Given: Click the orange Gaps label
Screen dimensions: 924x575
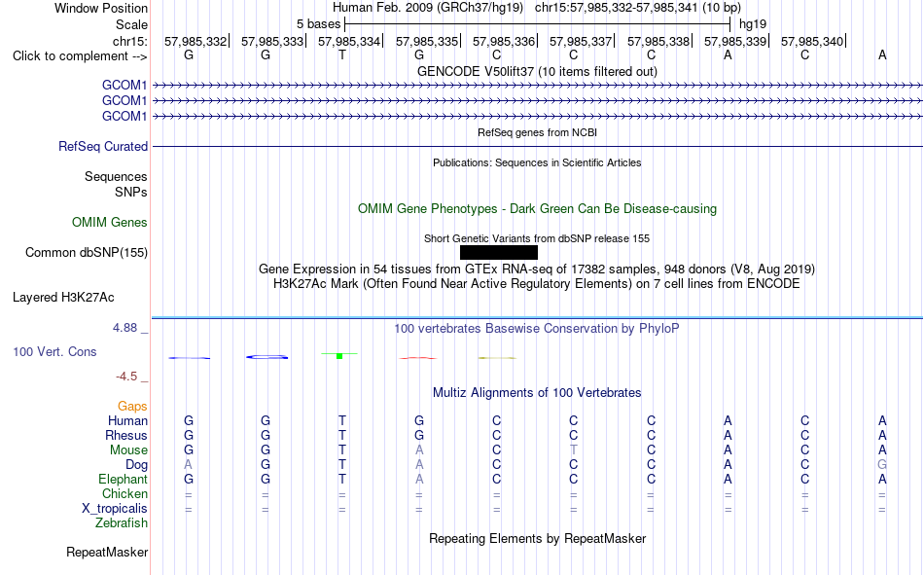Looking at the screenshot, I should pyautogui.click(x=132, y=407).
